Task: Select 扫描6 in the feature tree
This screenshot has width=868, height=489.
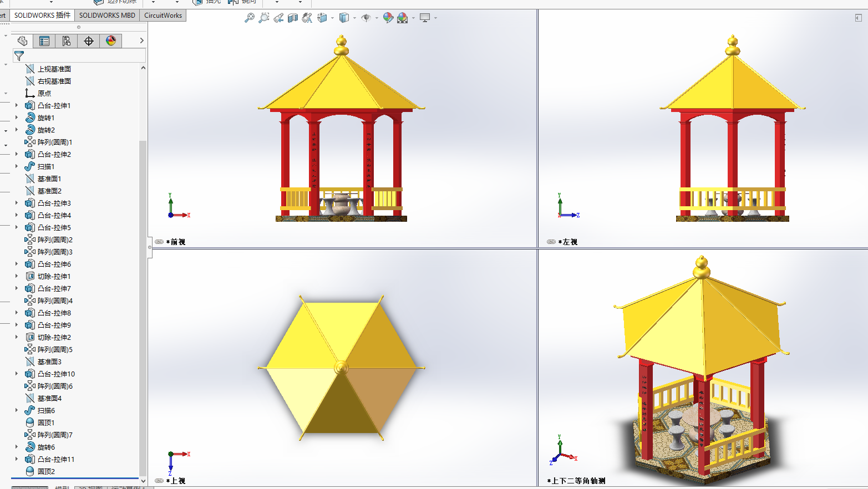Action: coord(46,410)
